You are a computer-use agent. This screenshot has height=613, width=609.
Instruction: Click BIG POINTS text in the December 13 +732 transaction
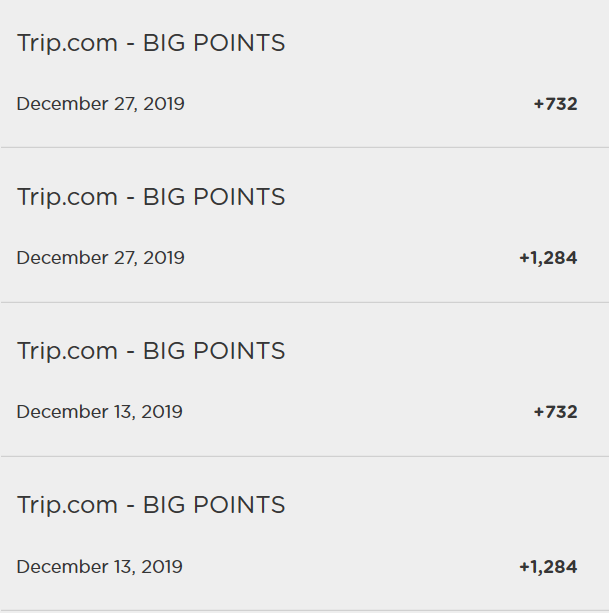coord(214,351)
